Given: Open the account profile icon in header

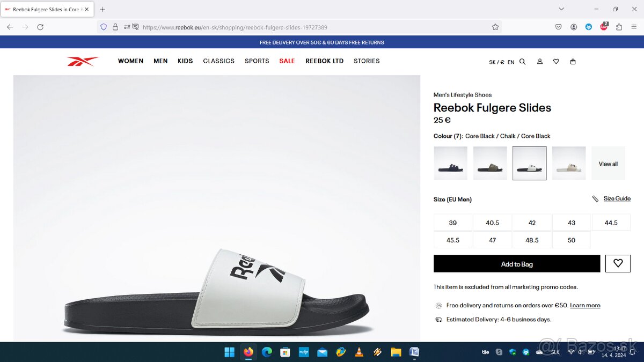Looking at the screenshot, I should 539,61.
